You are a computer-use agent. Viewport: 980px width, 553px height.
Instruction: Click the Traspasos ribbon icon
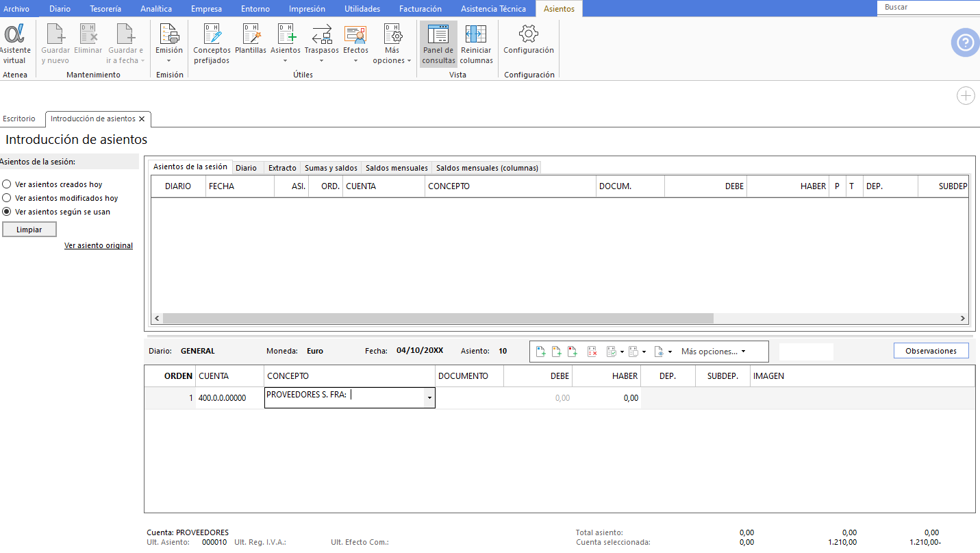click(x=322, y=34)
